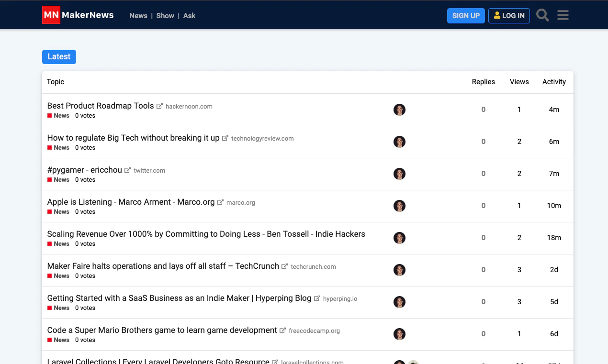The width and height of the screenshot is (608, 364).
Task: Sort by Replies column header
Action: point(484,82)
